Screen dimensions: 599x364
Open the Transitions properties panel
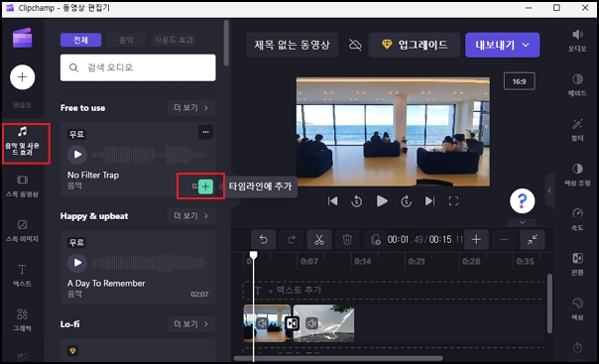tap(577, 265)
